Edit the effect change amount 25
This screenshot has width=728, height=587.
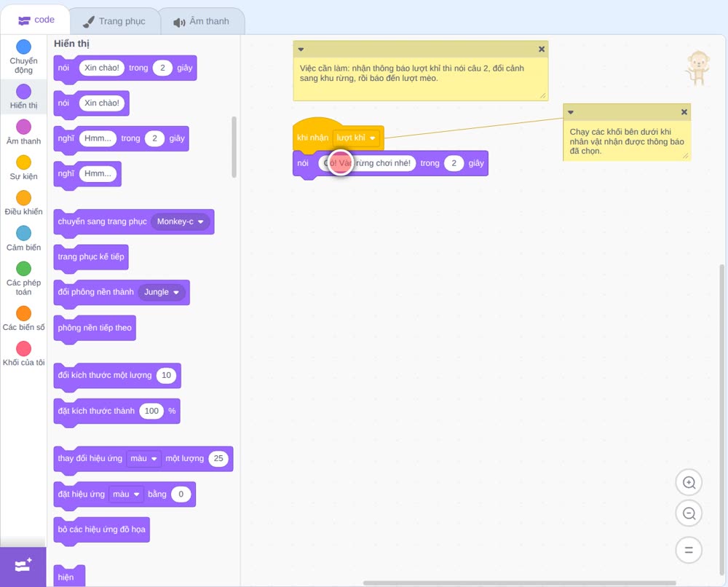tap(218, 458)
